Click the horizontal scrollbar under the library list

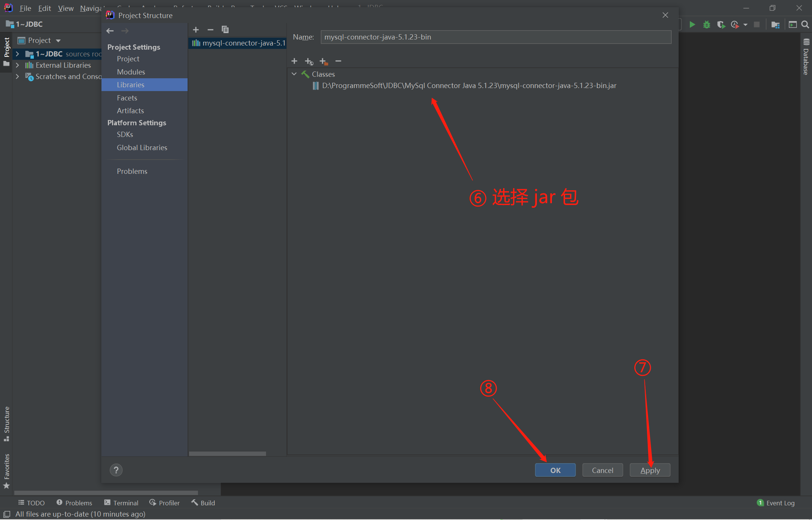pyautogui.click(x=227, y=453)
